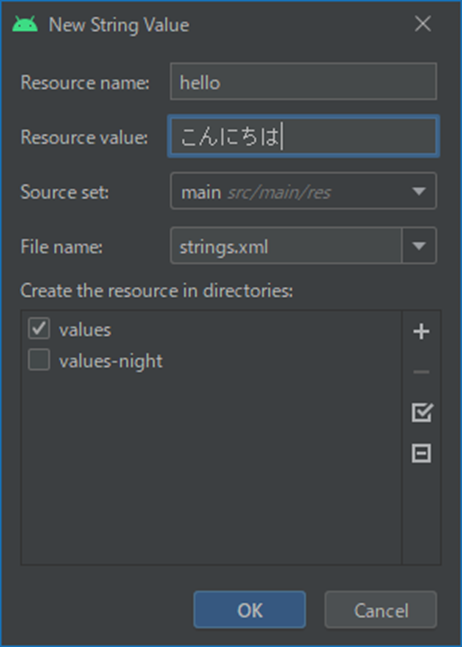
Task: Open the Source set dropdown
Action: (303, 191)
